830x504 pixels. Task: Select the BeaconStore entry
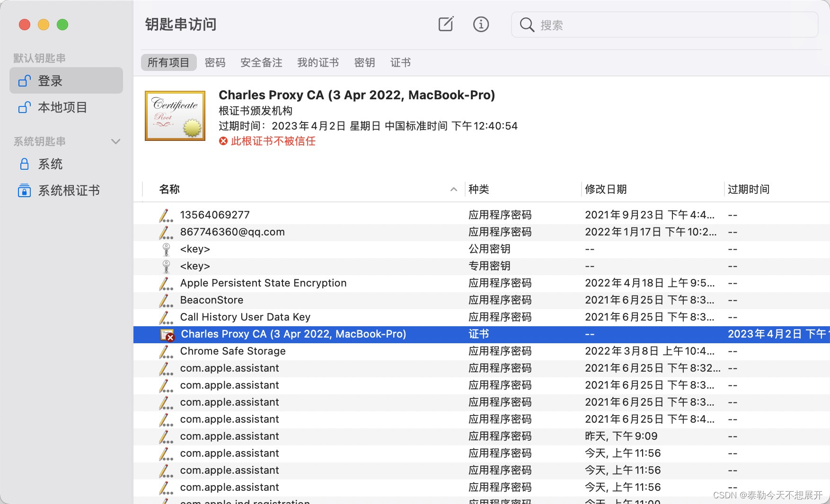[x=482, y=300]
